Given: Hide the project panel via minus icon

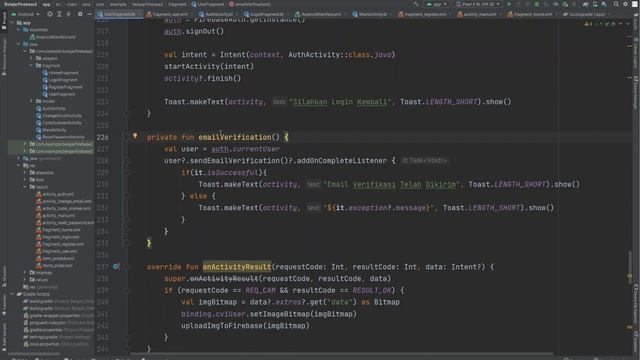Looking at the screenshot, I should [x=89, y=14].
